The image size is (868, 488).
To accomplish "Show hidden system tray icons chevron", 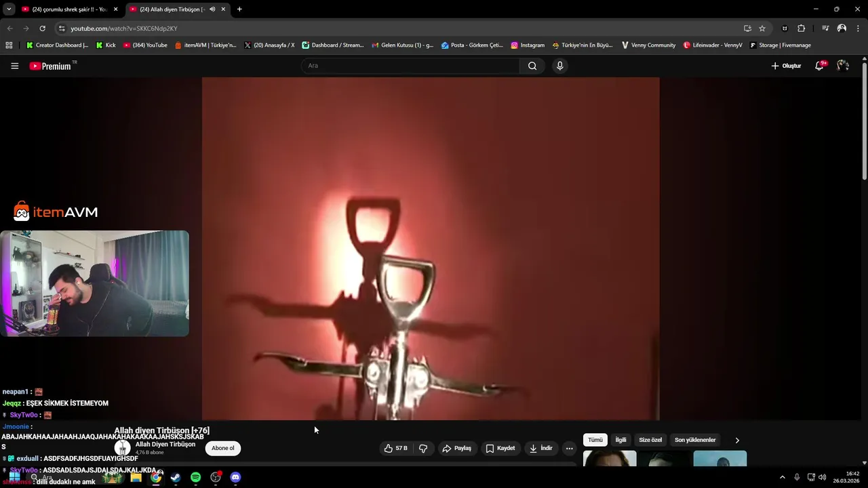I will (782, 477).
